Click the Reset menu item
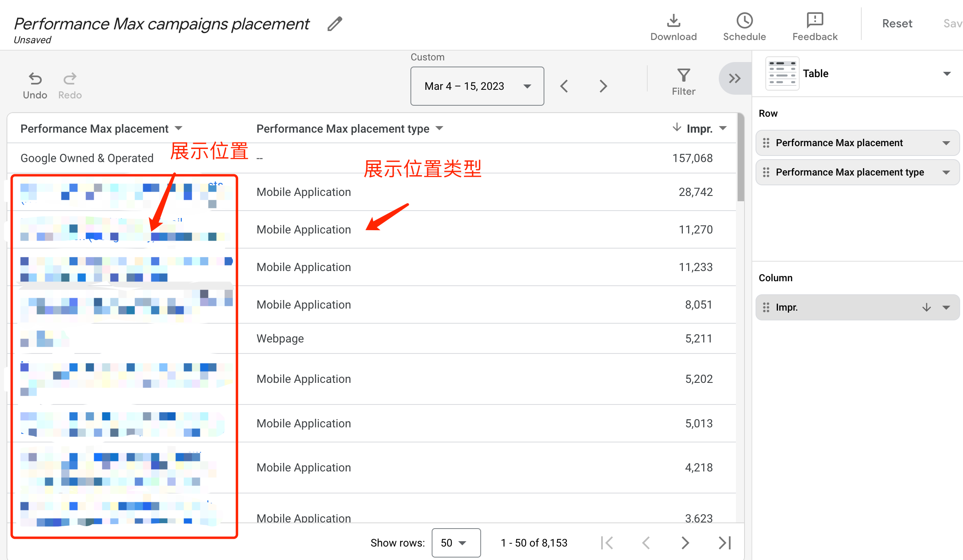This screenshot has height=560, width=963. [x=897, y=23]
